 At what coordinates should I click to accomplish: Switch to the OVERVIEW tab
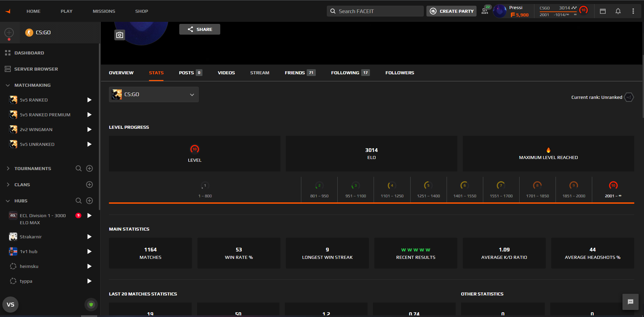[121, 73]
